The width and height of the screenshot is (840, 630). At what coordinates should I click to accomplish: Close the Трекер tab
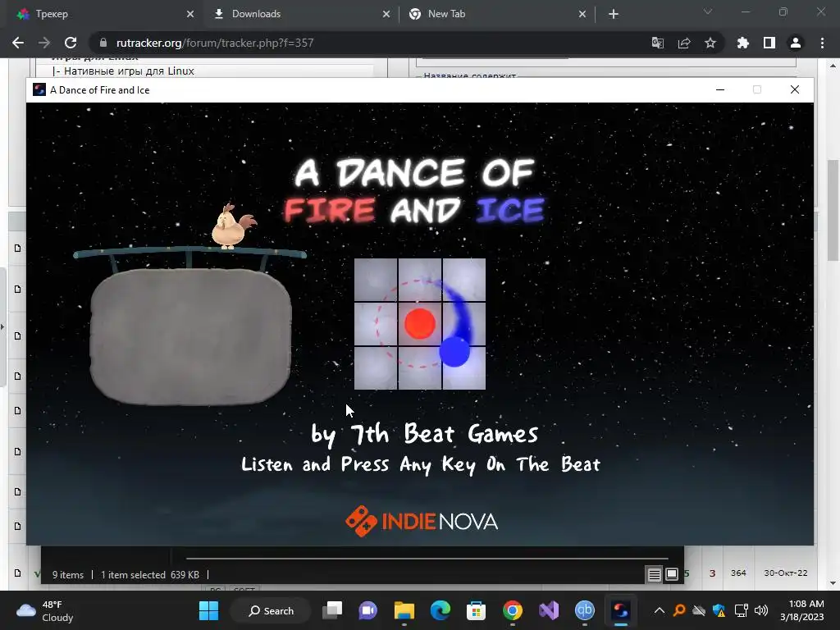pos(190,14)
